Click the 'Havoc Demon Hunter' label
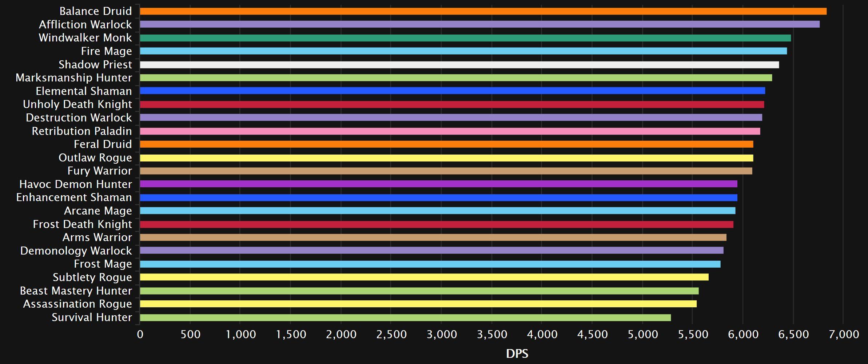Viewport: 868px width, 364px height. [x=76, y=184]
